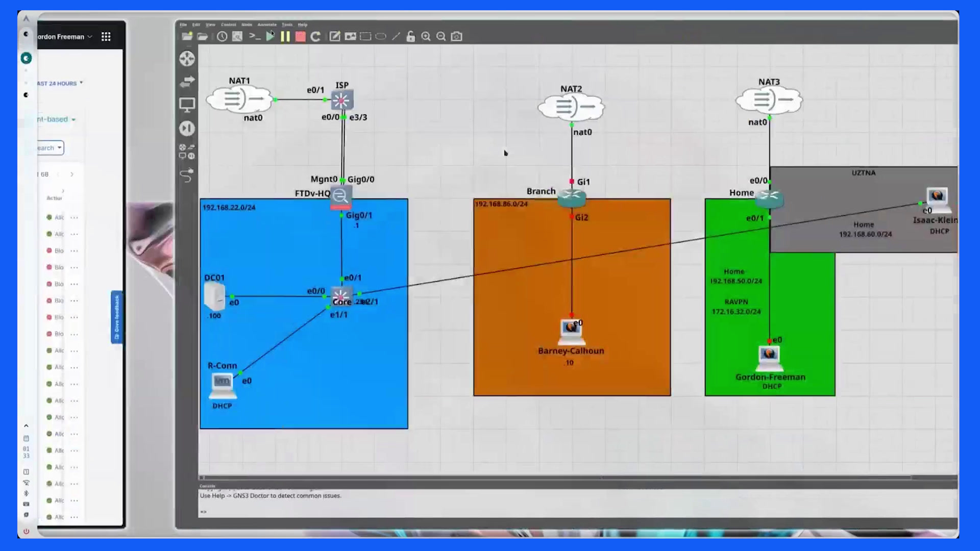Click the NAT2 cloud node
The image size is (980, 551).
pos(571,107)
